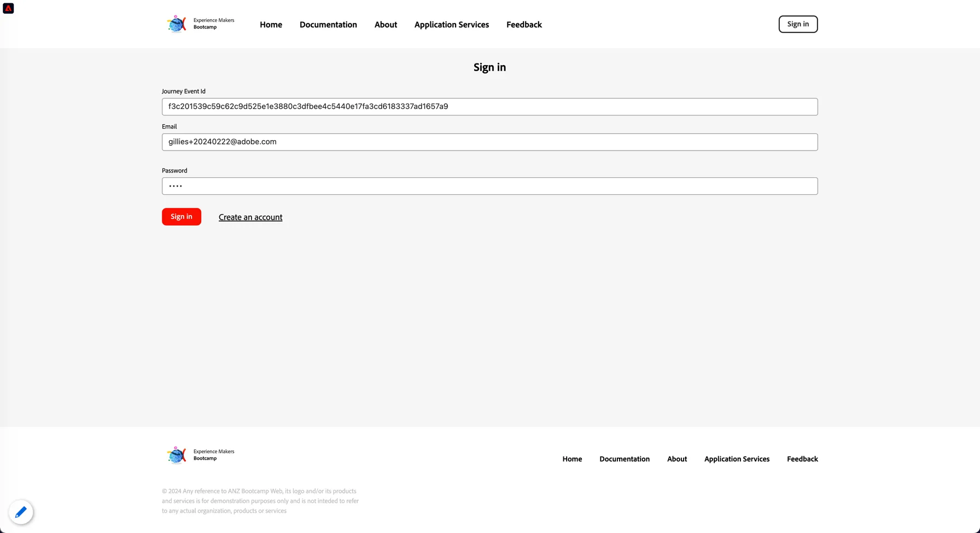Go to Home via the footer link
This screenshot has height=533, width=980.
[x=572, y=459]
